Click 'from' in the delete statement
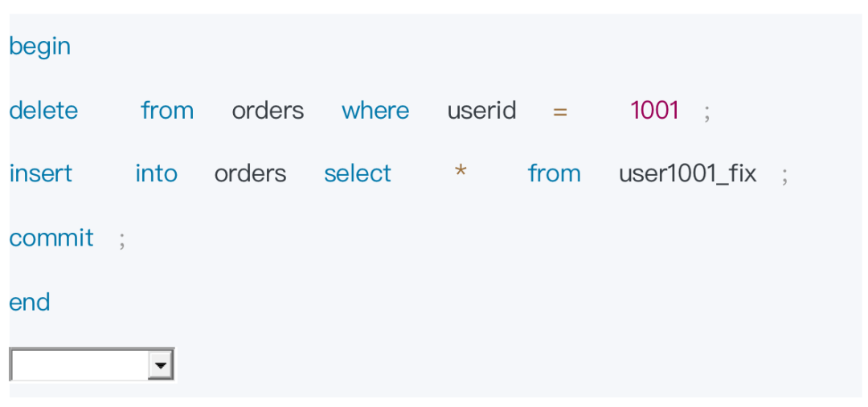868x407 pixels. (167, 110)
